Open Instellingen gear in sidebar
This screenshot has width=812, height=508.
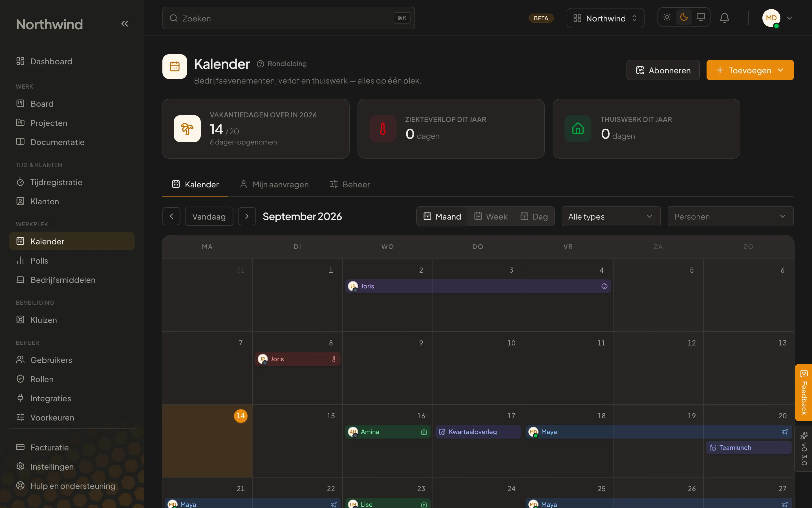[x=71, y=467]
